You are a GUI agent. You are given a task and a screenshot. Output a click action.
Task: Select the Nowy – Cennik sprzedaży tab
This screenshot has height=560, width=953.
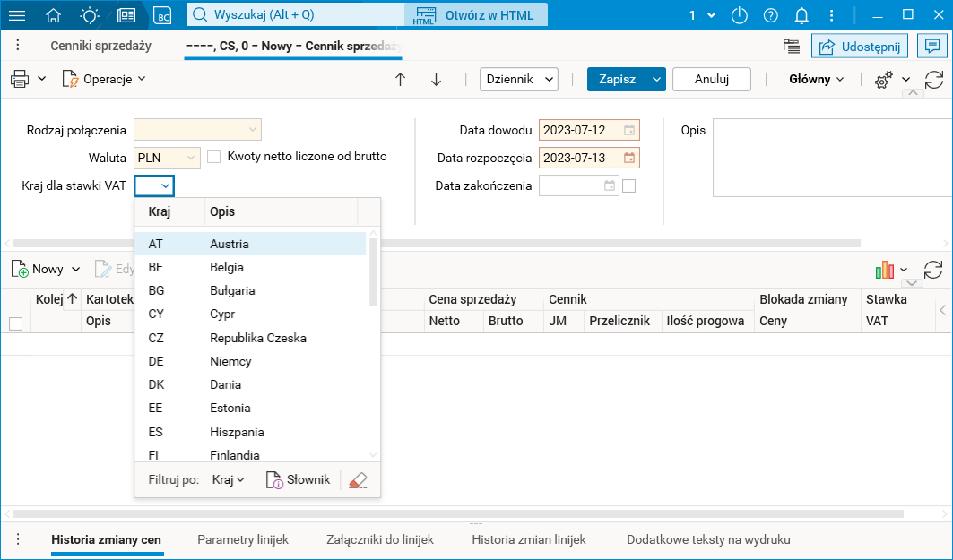[293, 47]
